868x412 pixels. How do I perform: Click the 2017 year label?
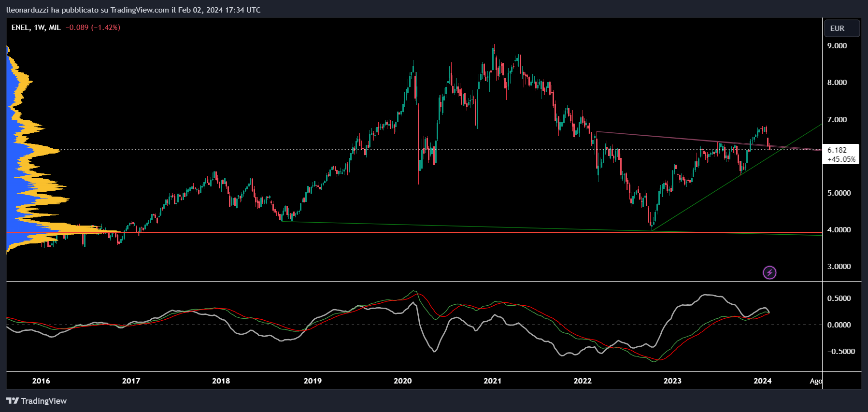click(x=131, y=381)
